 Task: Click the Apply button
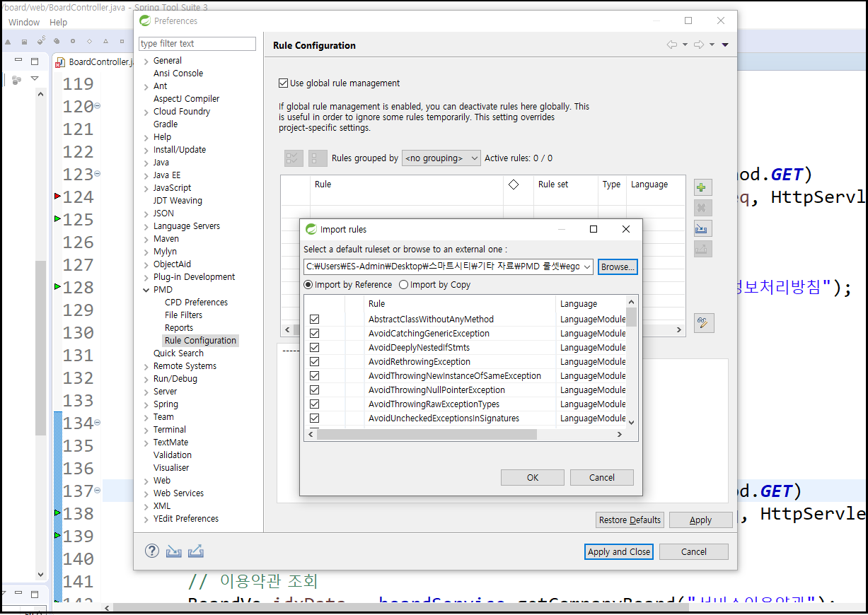point(700,520)
